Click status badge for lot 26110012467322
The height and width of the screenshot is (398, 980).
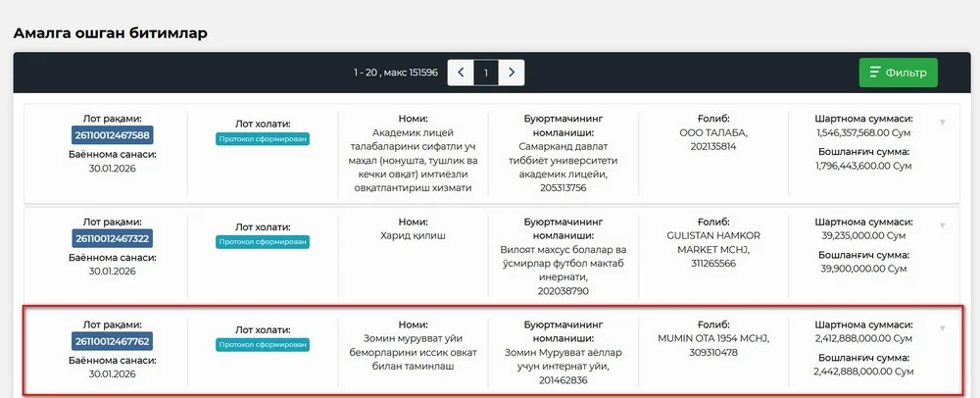[x=263, y=242]
